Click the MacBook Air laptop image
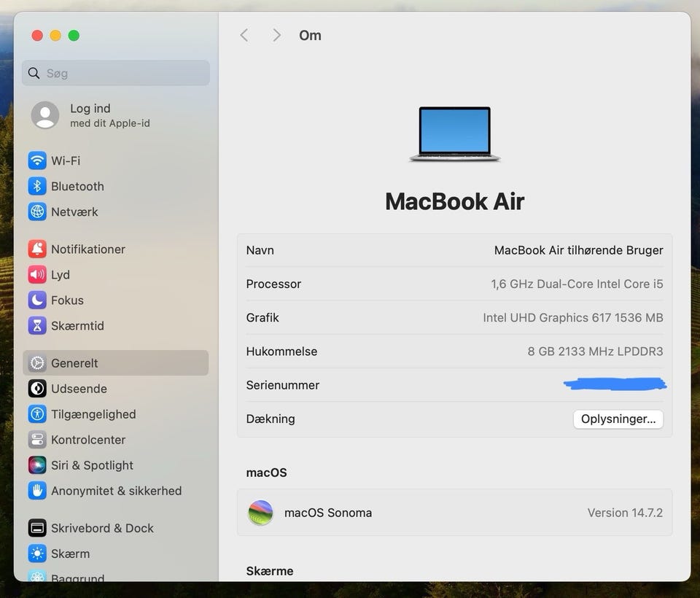700x598 pixels. [454, 134]
